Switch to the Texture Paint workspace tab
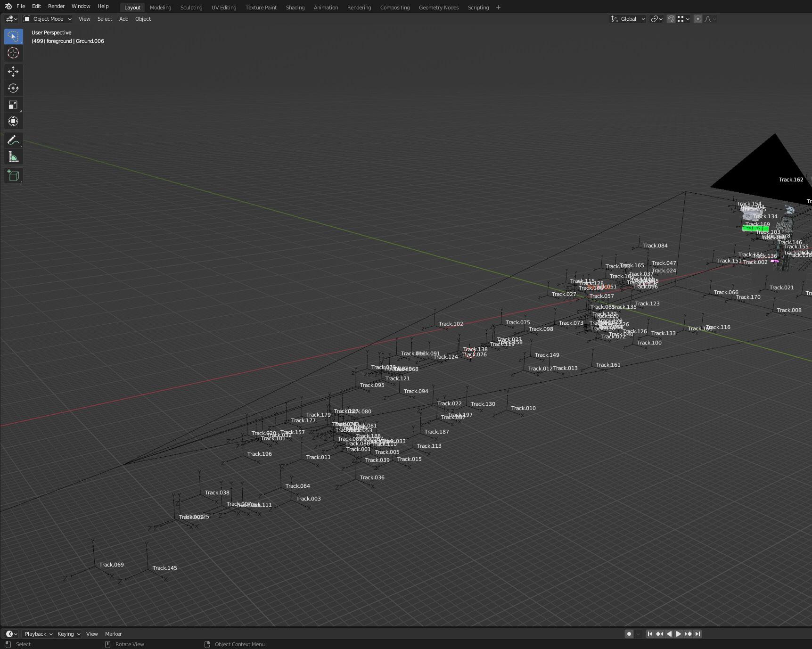 coord(261,8)
